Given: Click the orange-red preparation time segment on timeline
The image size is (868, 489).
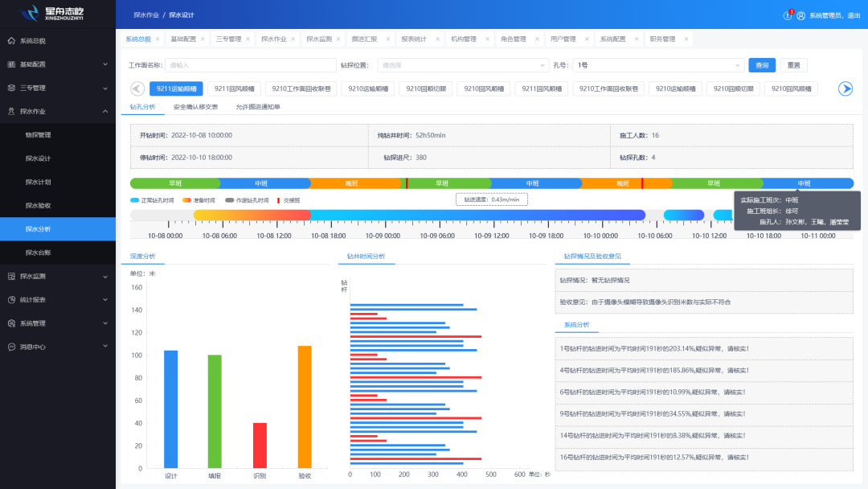Looking at the screenshot, I should [x=252, y=215].
